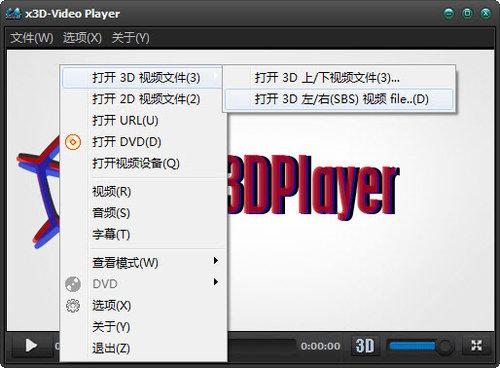Minimize the x3D-Video Player window
The height and width of the screenshot is (368, 500).
[x=449, y=13]
